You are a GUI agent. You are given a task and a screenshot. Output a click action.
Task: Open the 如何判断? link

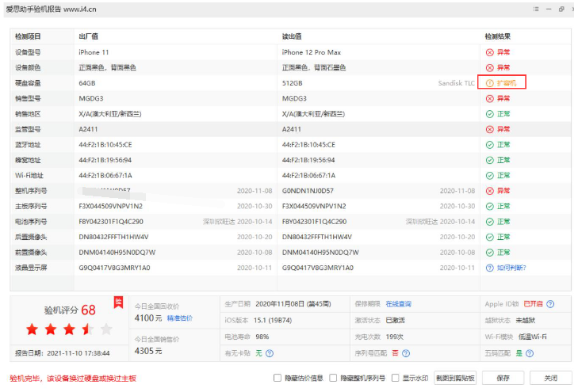click(511, 268)
